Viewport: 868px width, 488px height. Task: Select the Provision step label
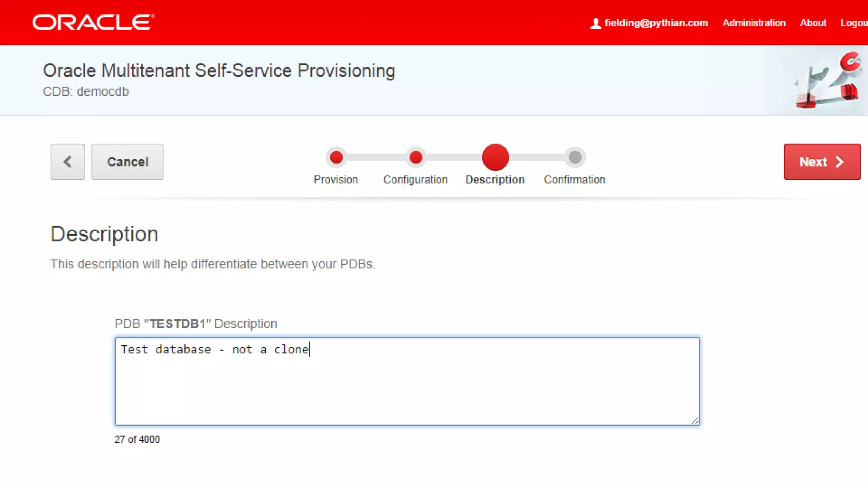pos(336,180)
